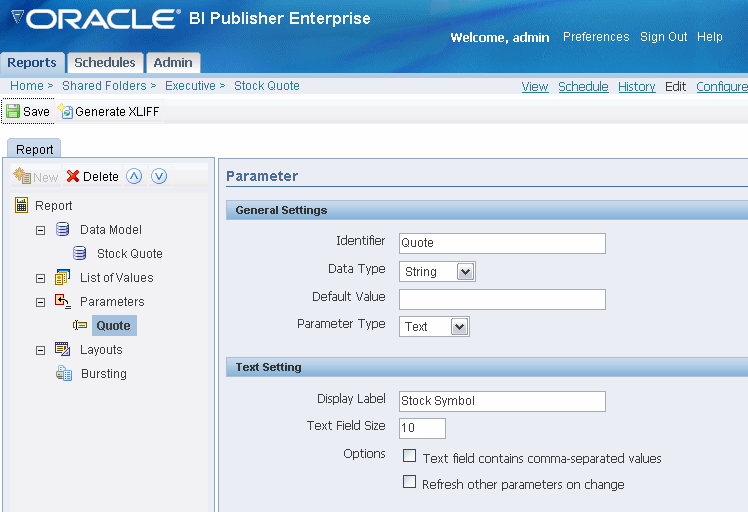The image size is (748, 512).
Task: Move item up with the up arrow
Action: 134,176
